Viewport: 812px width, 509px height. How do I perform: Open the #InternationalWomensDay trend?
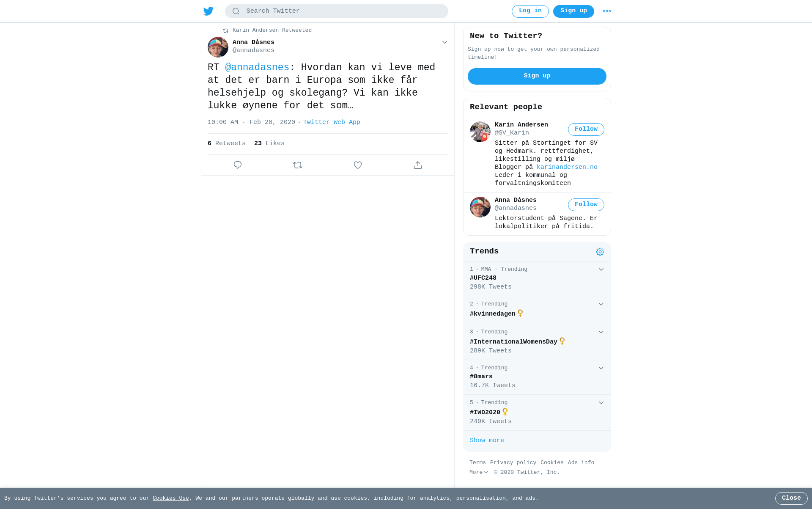513,342
